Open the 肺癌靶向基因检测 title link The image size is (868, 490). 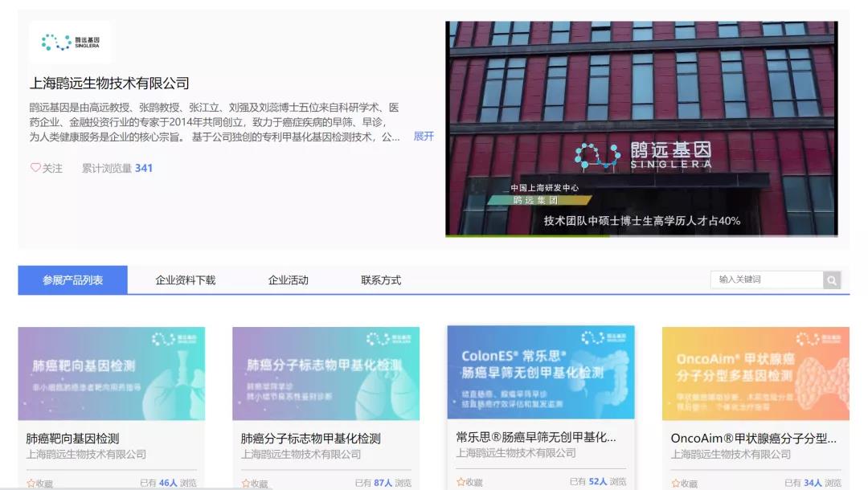point(72,439)
